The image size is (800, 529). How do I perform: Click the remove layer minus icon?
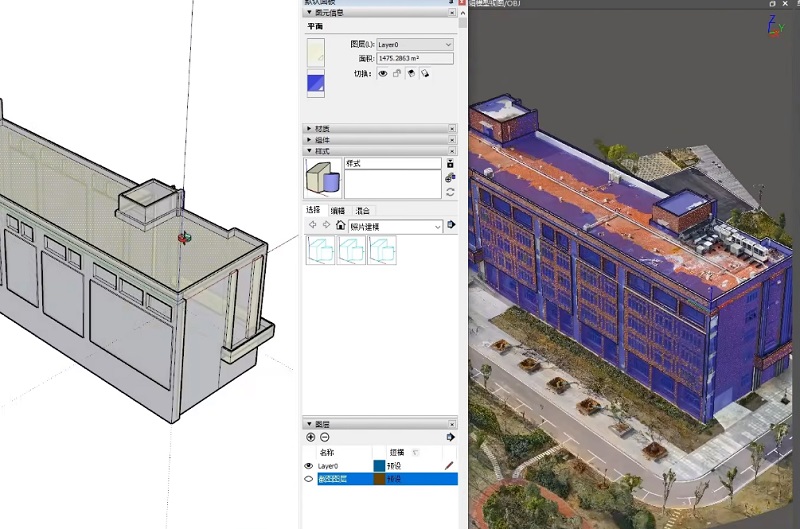[x=325, y=437]
